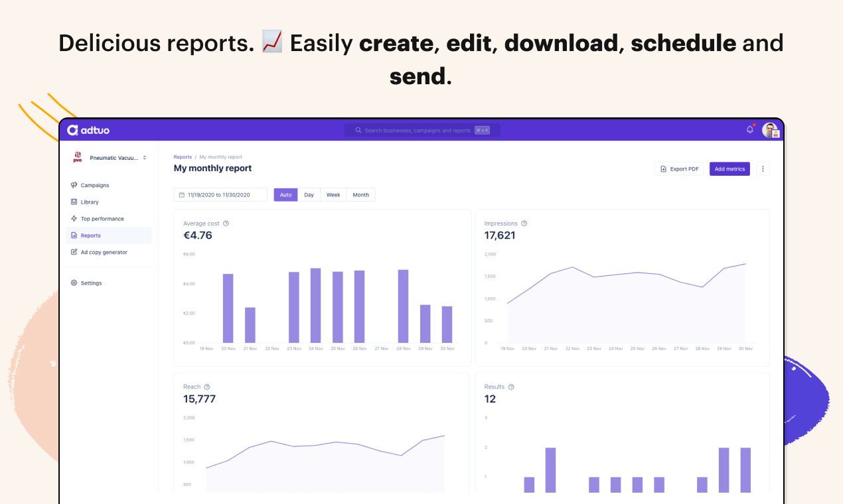
Task: Open Library in the sidebar
Action: coord(109,202)
